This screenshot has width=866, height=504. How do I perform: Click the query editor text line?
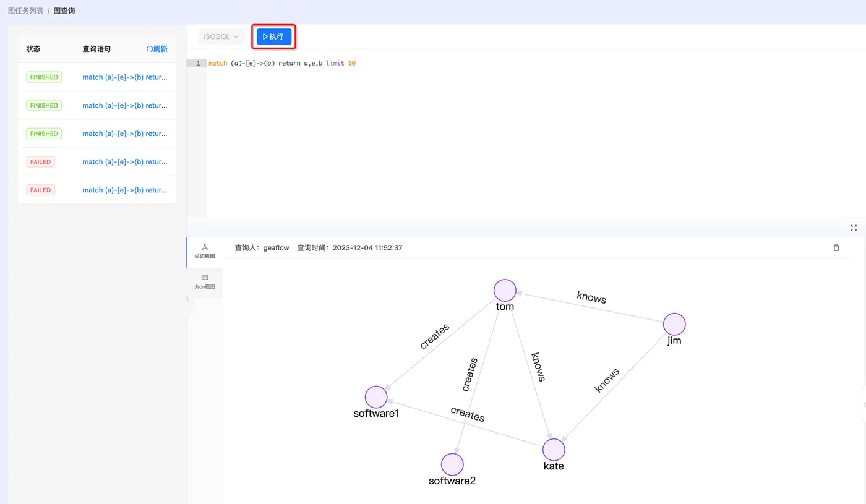click(282, 63)
